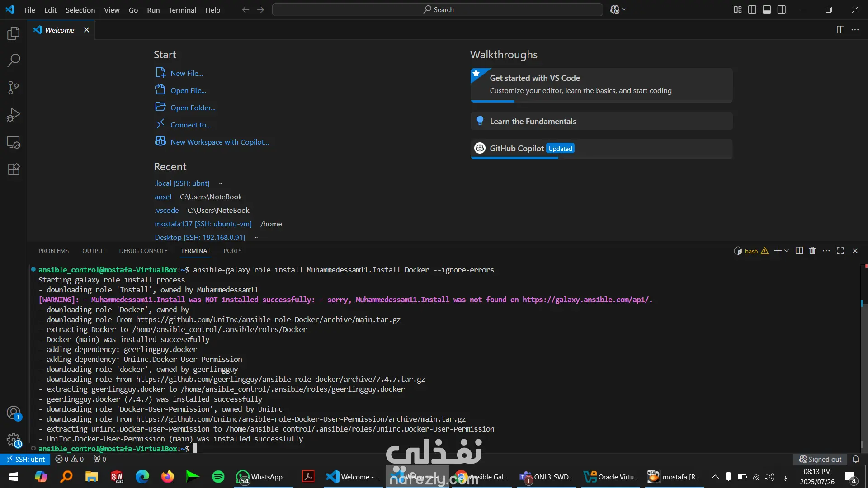Split the terminal panel

[x=799, y=251]
